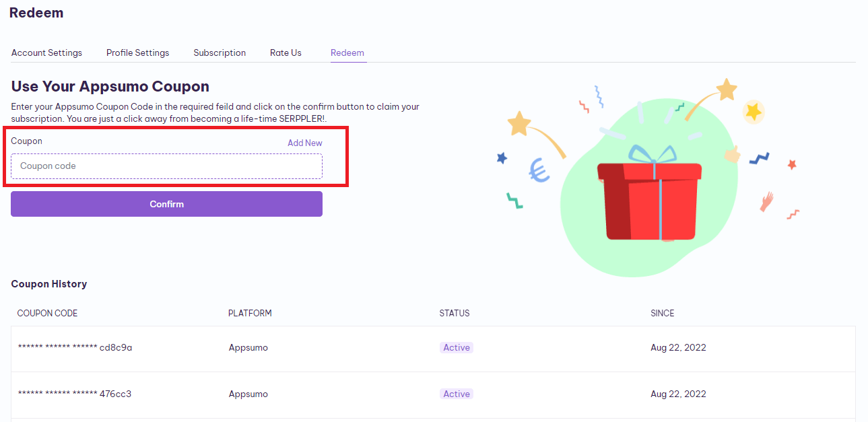
Task: Click the blue ribbon bow on gift
Action: pyautogui.click(x=651, y=154)
